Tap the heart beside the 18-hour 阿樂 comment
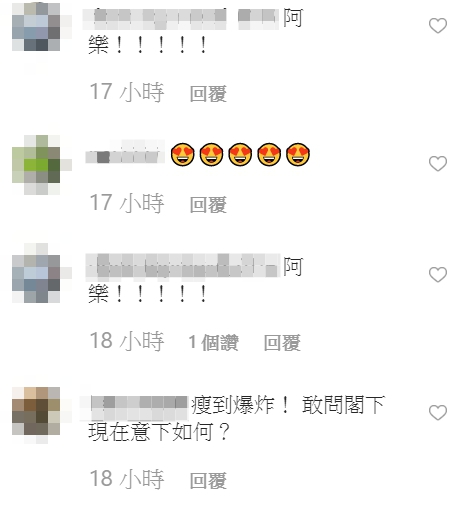The width and height of the screenshot is (468, 506). [x=438, y=275]
